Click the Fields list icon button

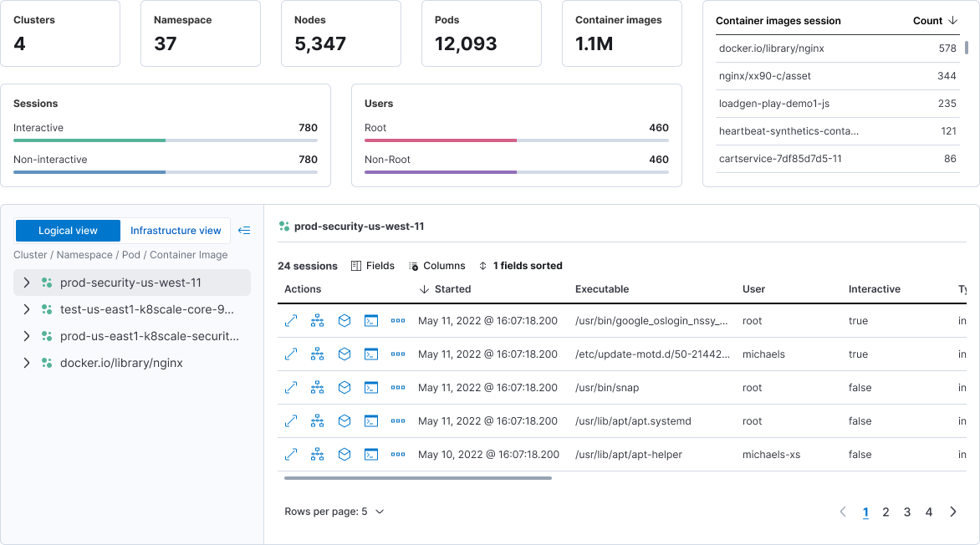pos(372,266)
